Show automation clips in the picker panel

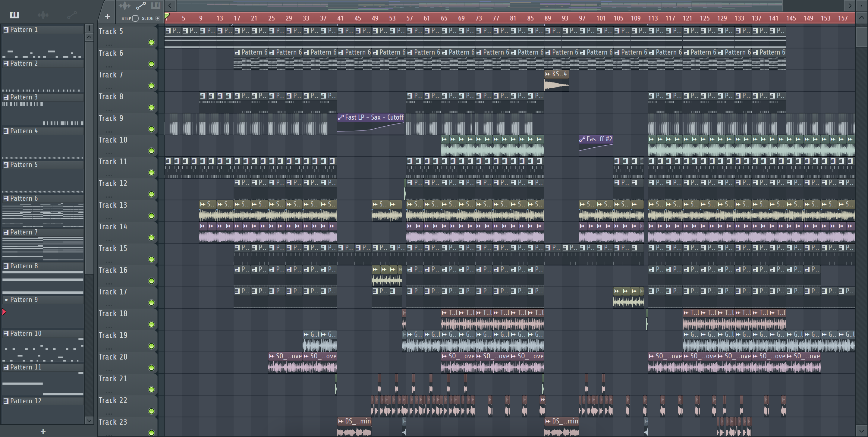click(x=71, y=15)
